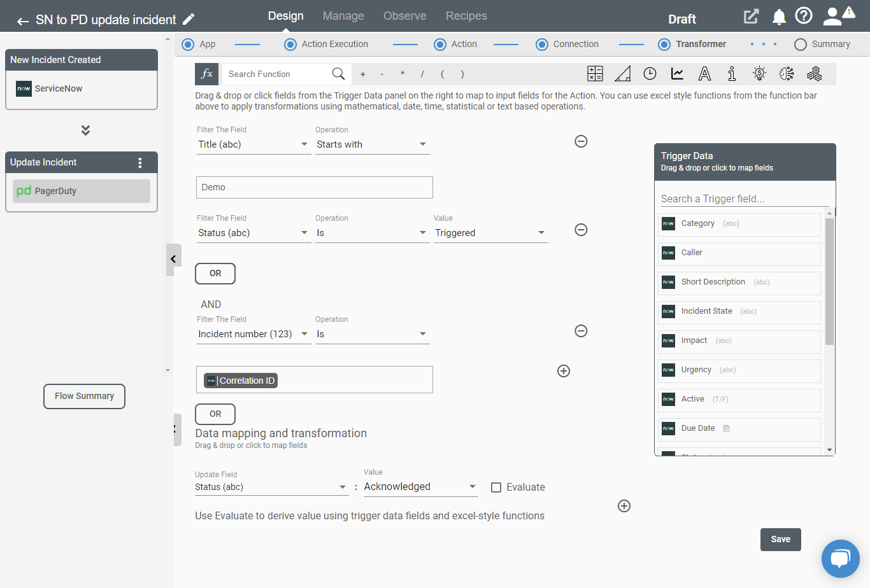Click the fx function icon

point(207,74)
